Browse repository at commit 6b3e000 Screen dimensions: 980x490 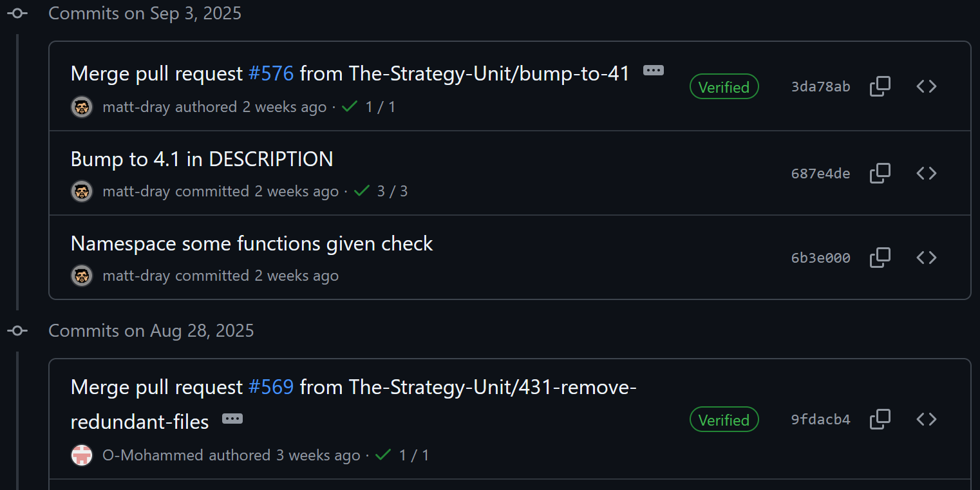pyautogui.click(x=926, y=258)
